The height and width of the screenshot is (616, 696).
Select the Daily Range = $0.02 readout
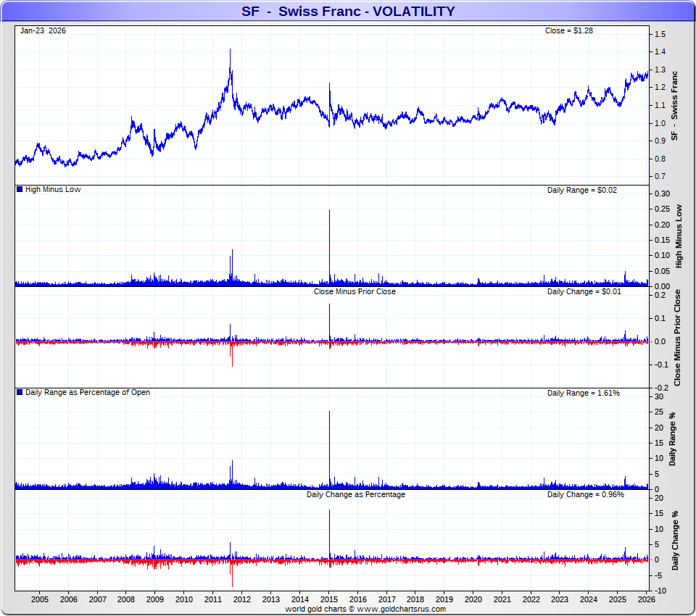pyautogui.click(x=583, y=190)
